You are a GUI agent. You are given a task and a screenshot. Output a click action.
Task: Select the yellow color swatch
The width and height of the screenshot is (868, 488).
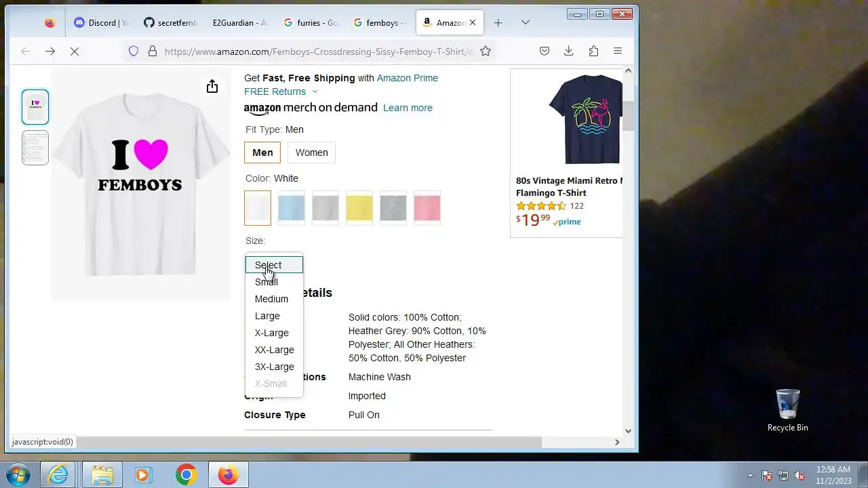359,208
